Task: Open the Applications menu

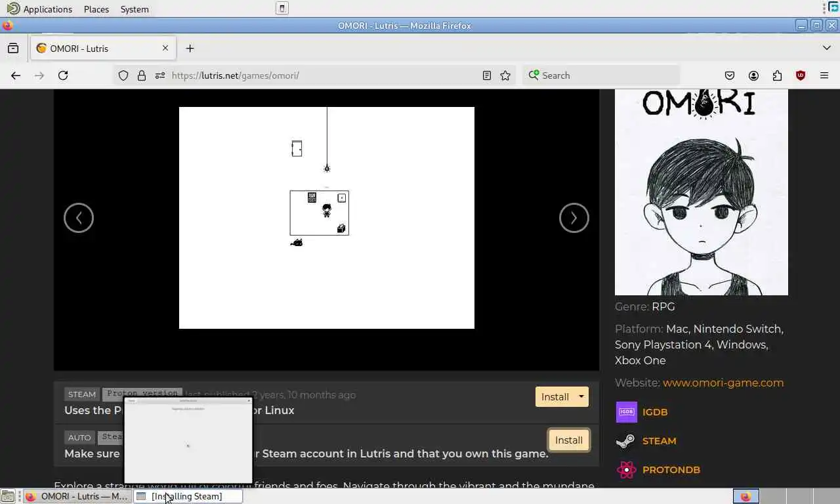Action: 40,9
